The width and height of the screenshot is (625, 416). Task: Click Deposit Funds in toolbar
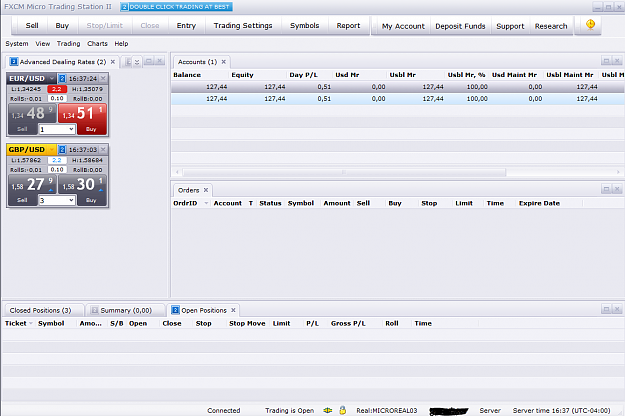point(460,26)
